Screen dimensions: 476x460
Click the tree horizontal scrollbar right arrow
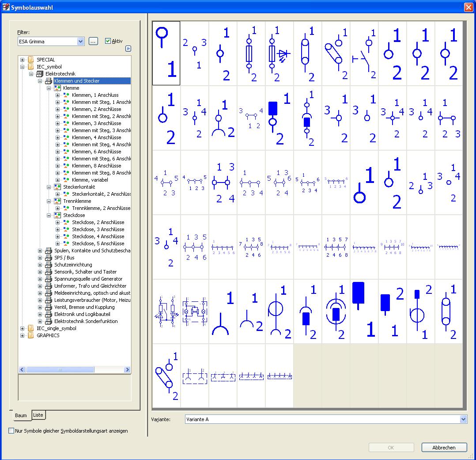coord(127,370)
